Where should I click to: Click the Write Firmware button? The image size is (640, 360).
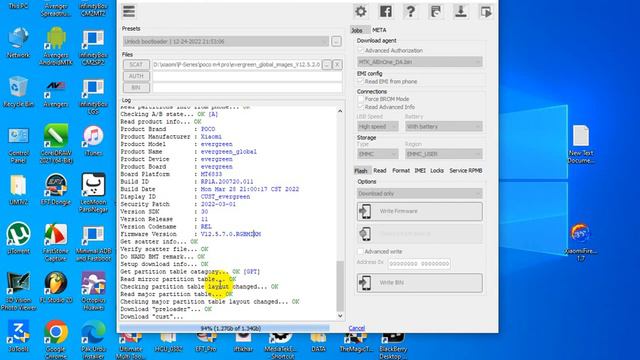[420, 211]
